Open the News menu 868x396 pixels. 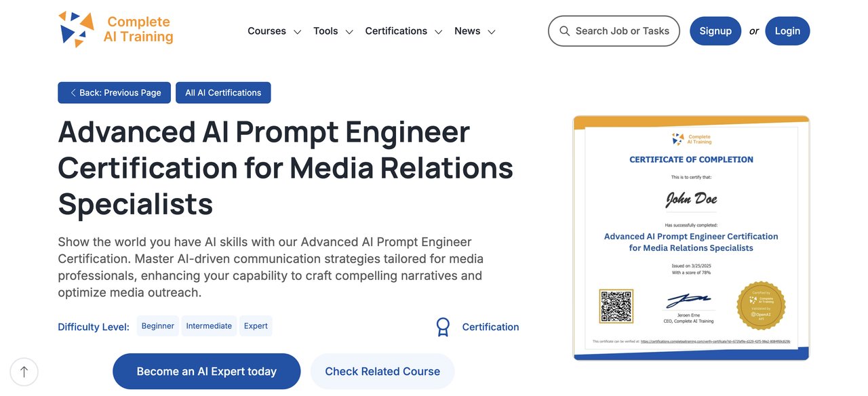click(x=467, y=31)
